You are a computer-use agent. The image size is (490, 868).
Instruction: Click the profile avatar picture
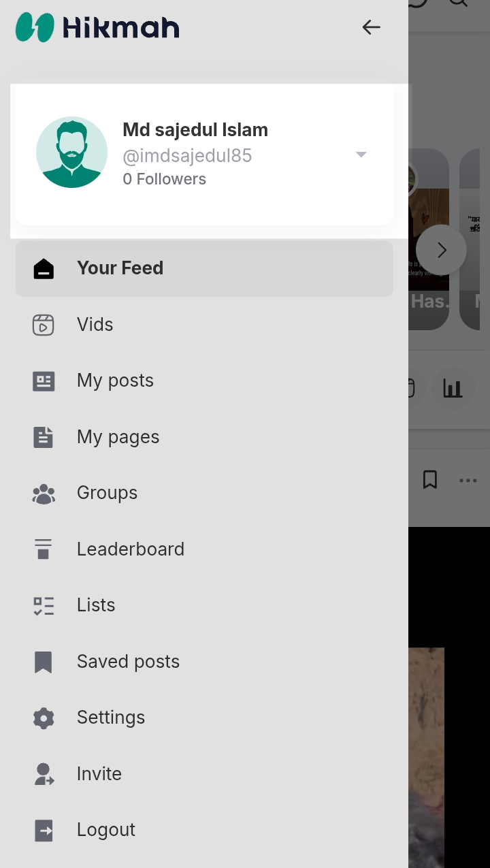click(x=71, y=152)
